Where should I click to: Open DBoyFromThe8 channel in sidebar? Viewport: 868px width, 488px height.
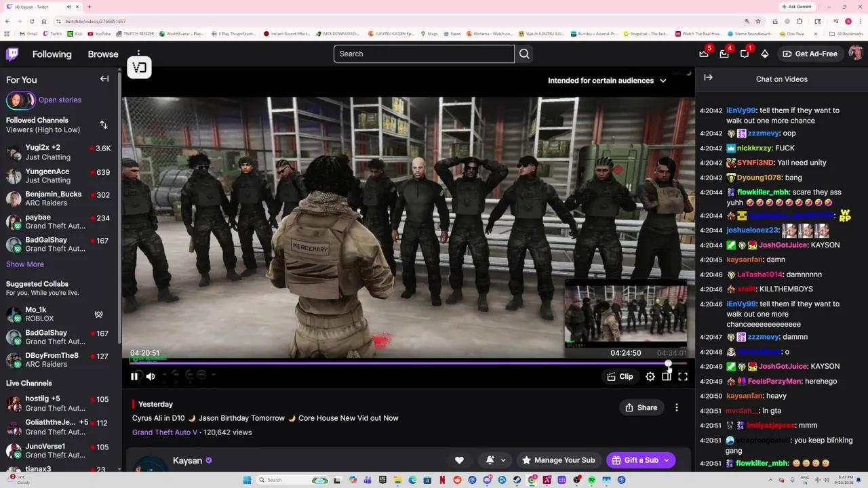click(58, 360)
